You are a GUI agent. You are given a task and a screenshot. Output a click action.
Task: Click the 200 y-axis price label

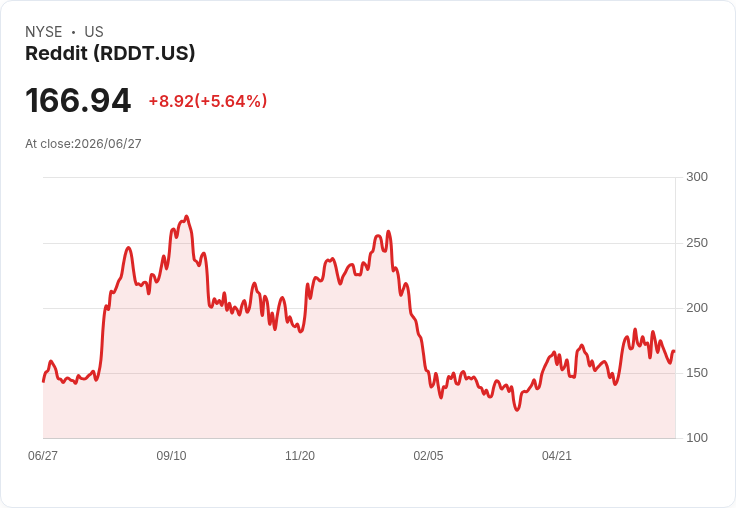(x=697, y=308)
